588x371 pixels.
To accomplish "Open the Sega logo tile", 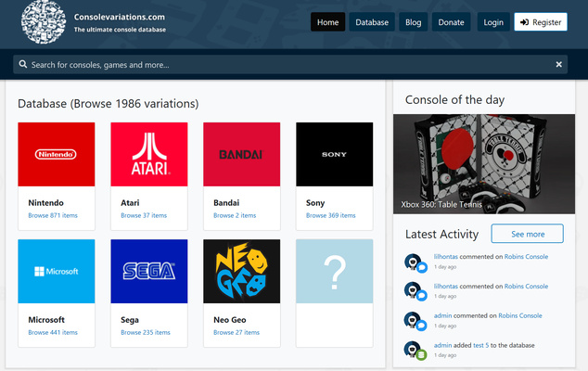I will point(149,271).
